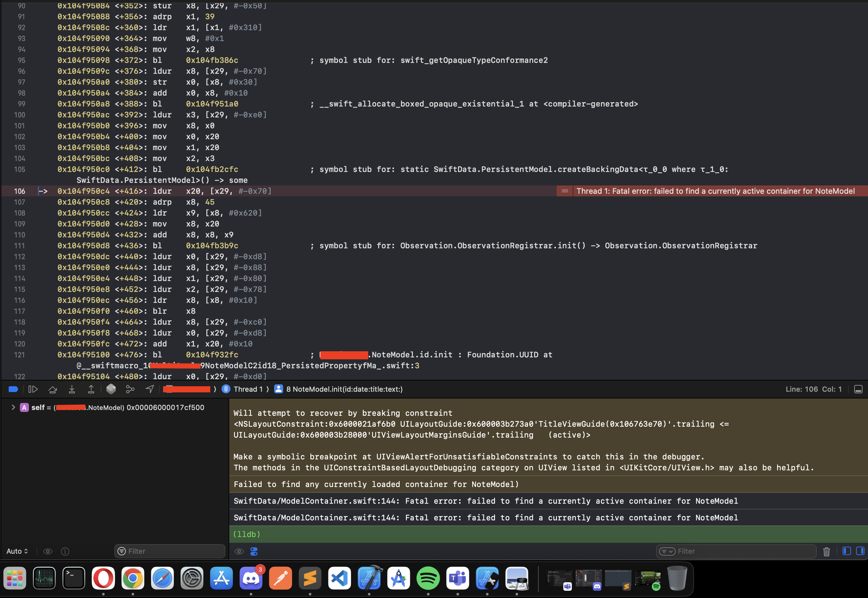Expand the self variable disclosure triangle
This screenshot has height=598, width=868.
[13, 407]
